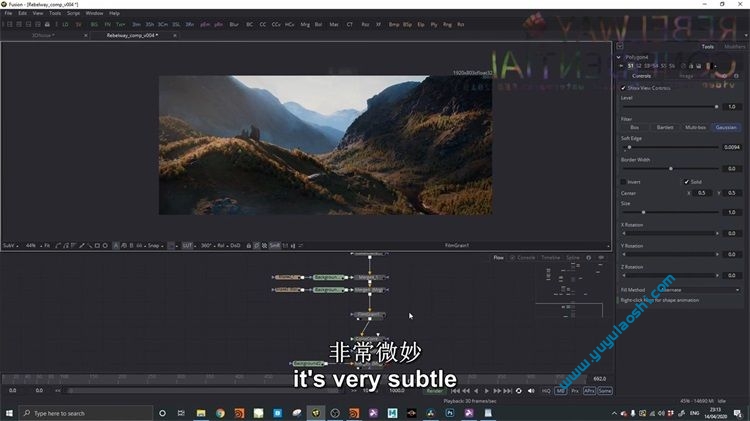750x421 pixels.
Task: Select the Box filter option
Action: 635,127
